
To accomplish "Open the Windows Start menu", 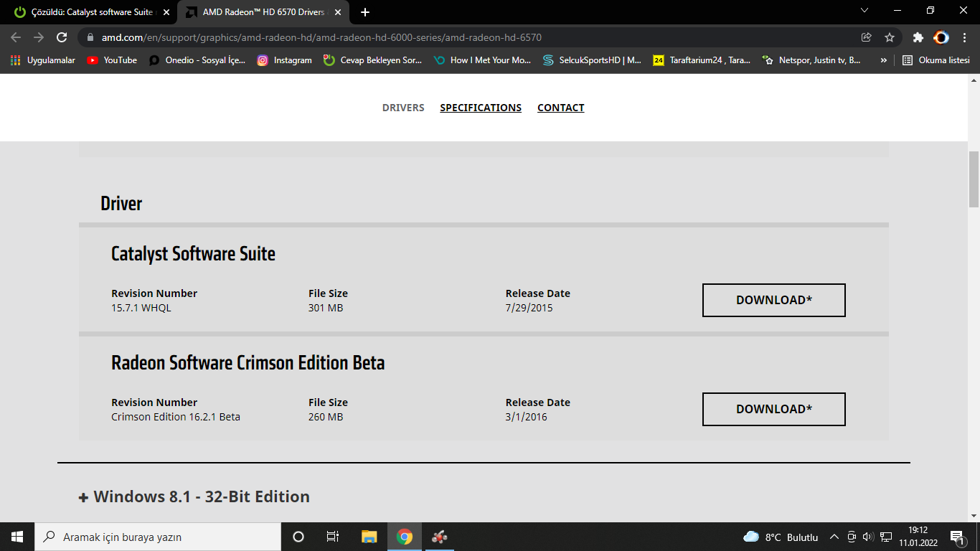I will click(x=17, y=537).
